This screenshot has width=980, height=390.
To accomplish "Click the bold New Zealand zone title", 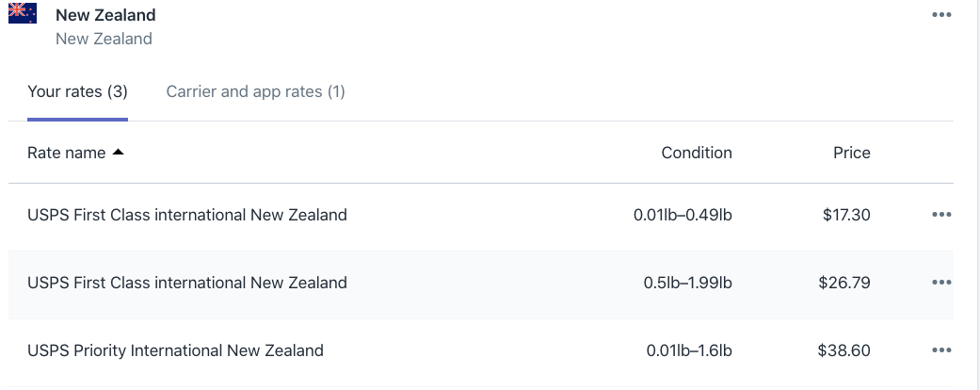I will pyautogui.click(x=105, y=15).
